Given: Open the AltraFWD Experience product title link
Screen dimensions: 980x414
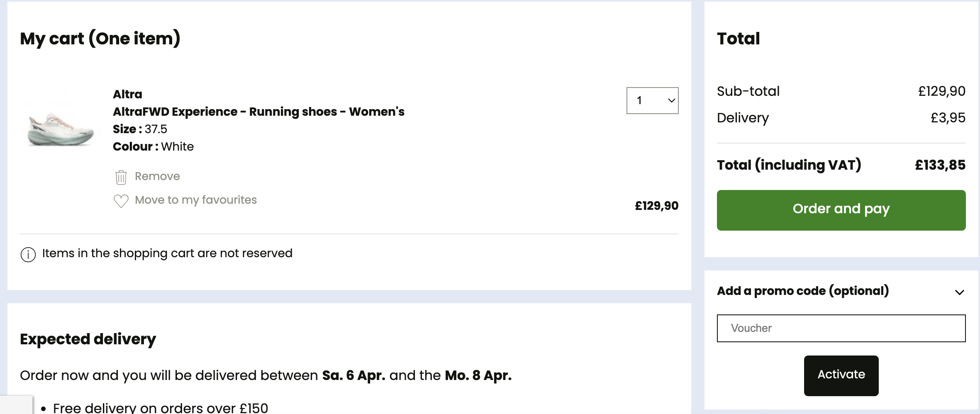Looking at the screenshot, I should click(258, 112).
